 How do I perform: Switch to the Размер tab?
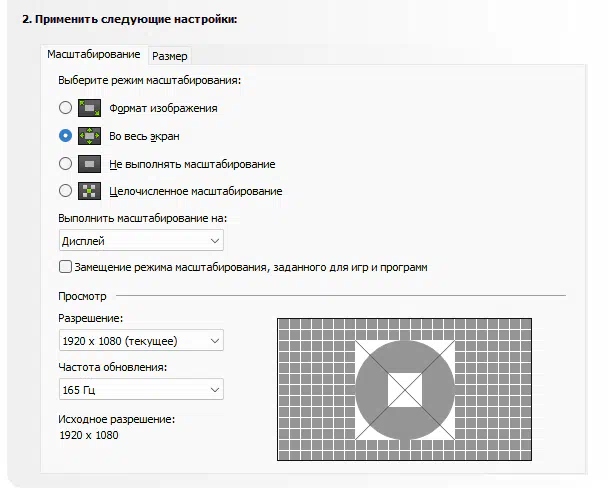point(170,56)
